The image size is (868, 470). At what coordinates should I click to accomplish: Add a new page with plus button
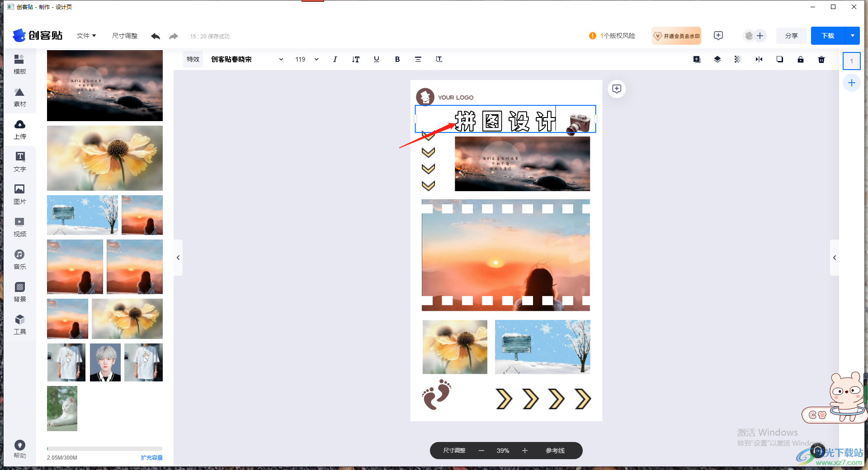point(852,83)
